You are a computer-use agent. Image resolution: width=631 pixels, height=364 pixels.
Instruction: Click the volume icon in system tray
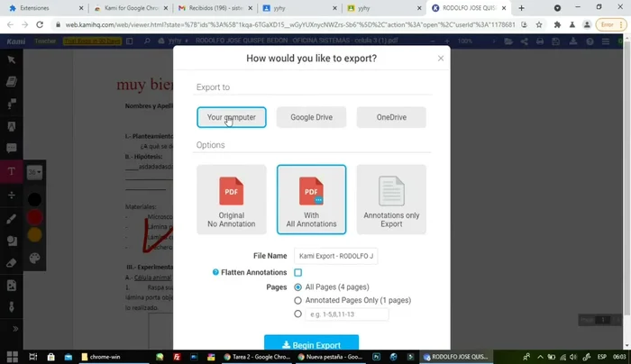pyautogui.click(x=574, y=357)
